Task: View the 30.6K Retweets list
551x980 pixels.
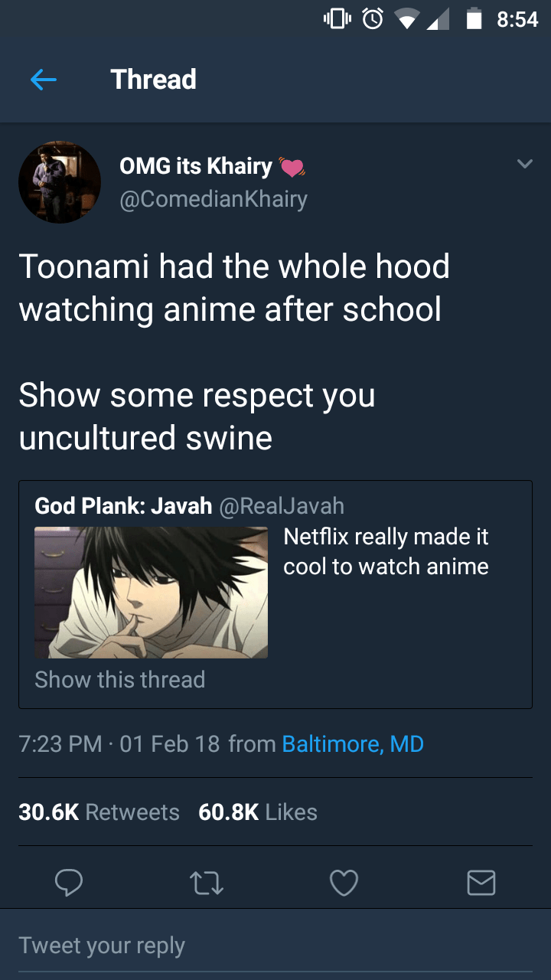Action: coord(99,812)
